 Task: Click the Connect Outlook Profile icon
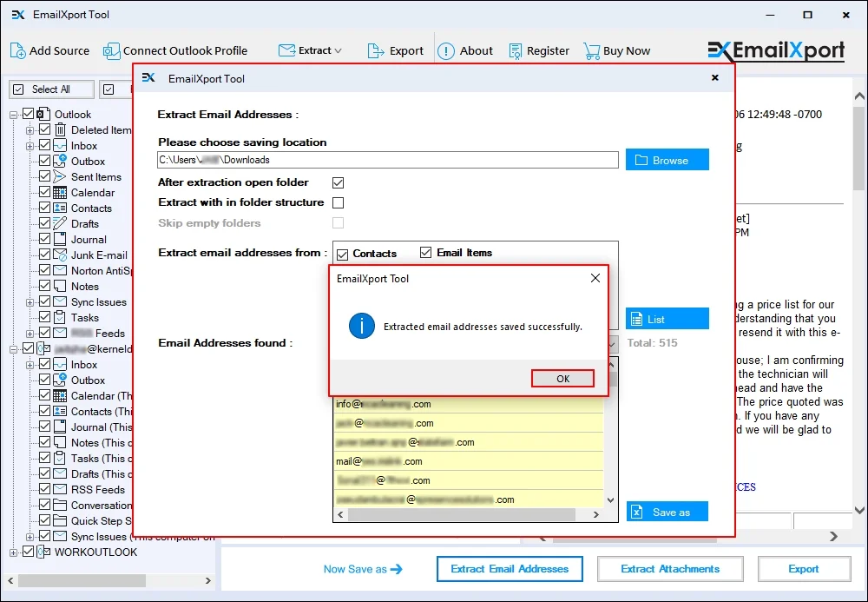[x=112, y=51]
